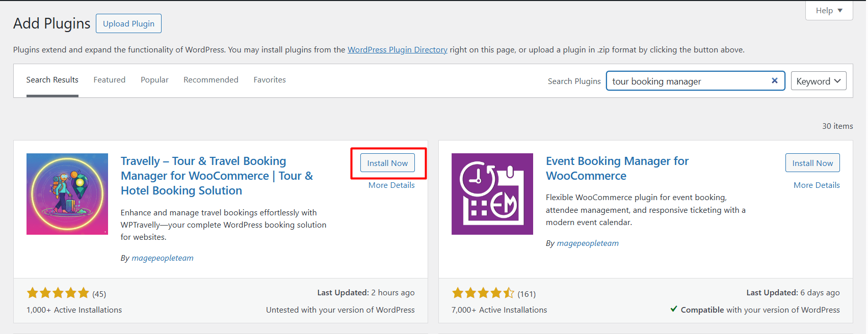Install Event Booking Manager for WooCommerce
868x334 pixels.
point(812,163)
